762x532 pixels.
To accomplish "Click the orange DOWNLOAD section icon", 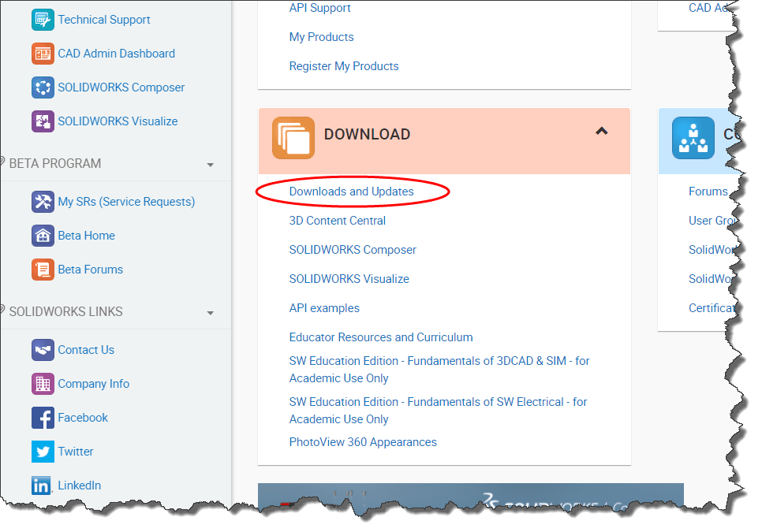I will point(293,138).
